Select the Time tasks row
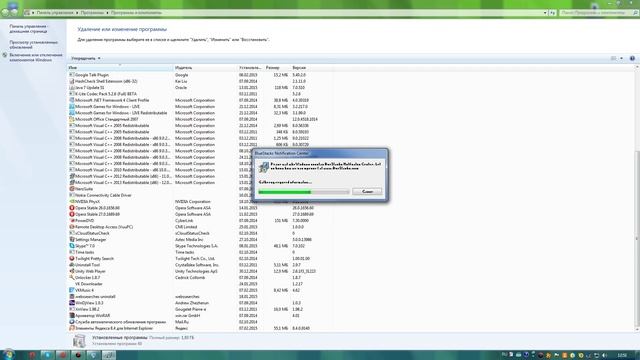Viewport: 640px width, 360px height. point(200,252)
